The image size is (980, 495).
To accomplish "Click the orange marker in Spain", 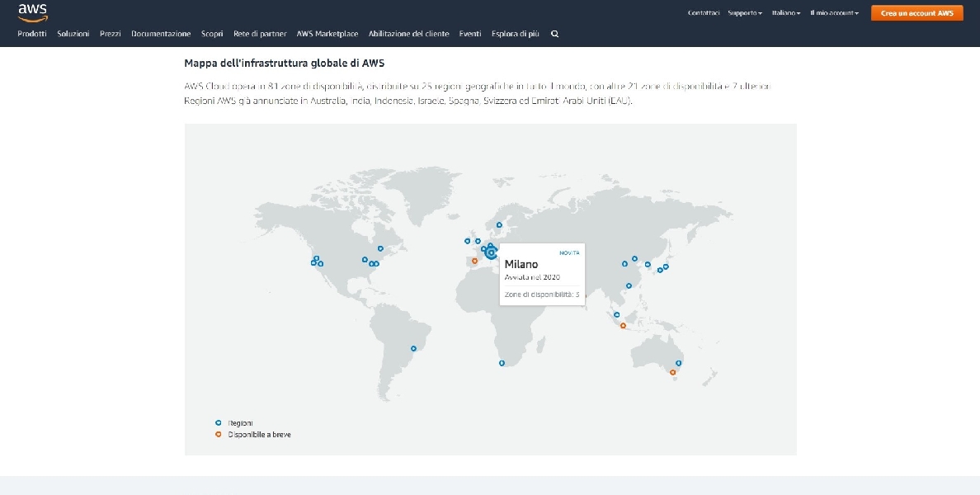I will pyautogui.click(x=474, y=261).
